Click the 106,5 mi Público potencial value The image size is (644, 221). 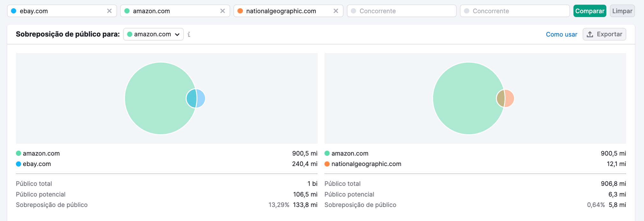(305, 194)
